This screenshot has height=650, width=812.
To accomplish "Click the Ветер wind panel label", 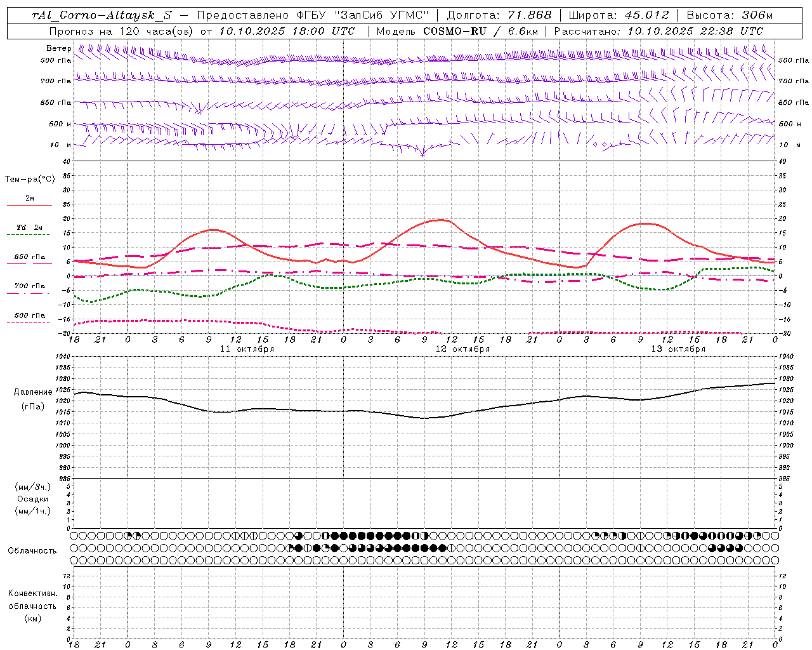I will pyautogui.click(x=58, y=48).
